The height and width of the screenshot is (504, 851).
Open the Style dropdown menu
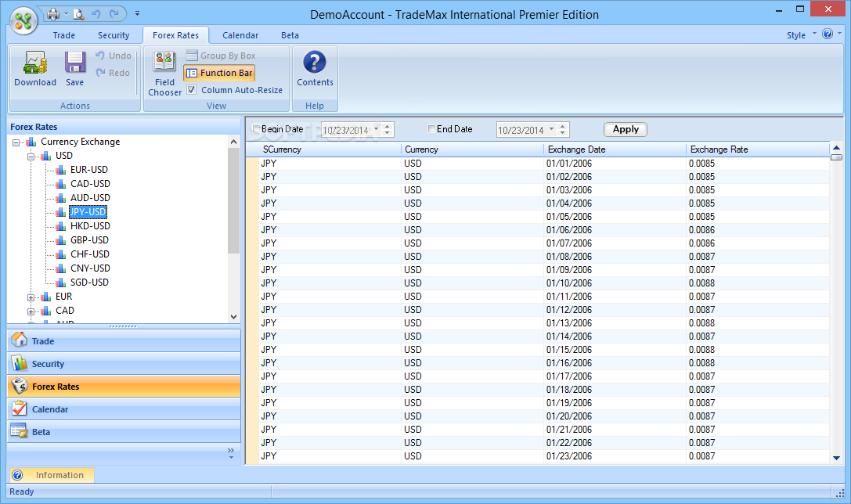tap(801, 35)
